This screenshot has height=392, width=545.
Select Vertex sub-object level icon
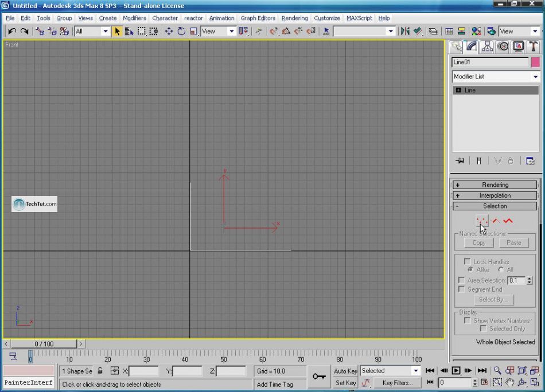(x=482, y=221)
